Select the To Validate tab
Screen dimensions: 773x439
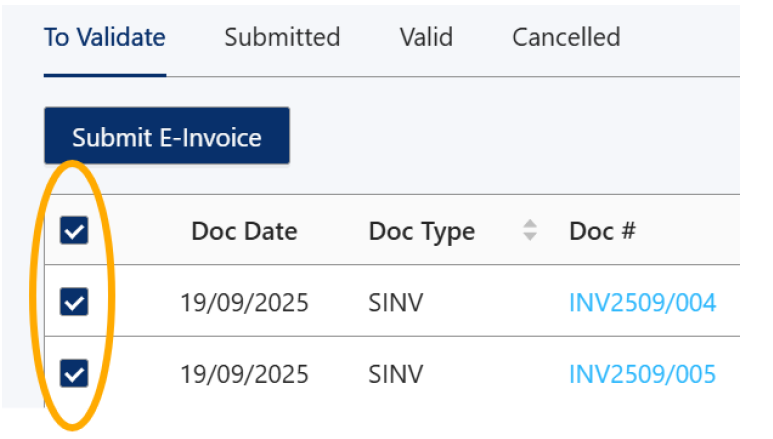(105, 38)
